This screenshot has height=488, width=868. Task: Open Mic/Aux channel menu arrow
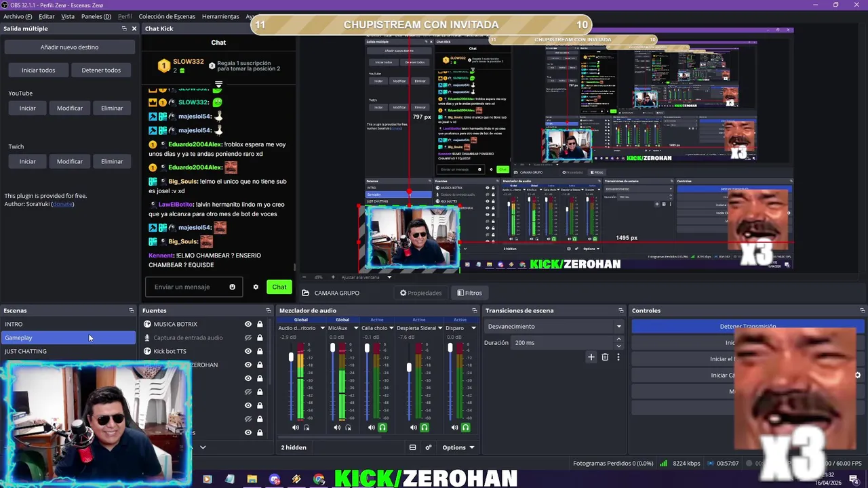click(x=355, y=328)
